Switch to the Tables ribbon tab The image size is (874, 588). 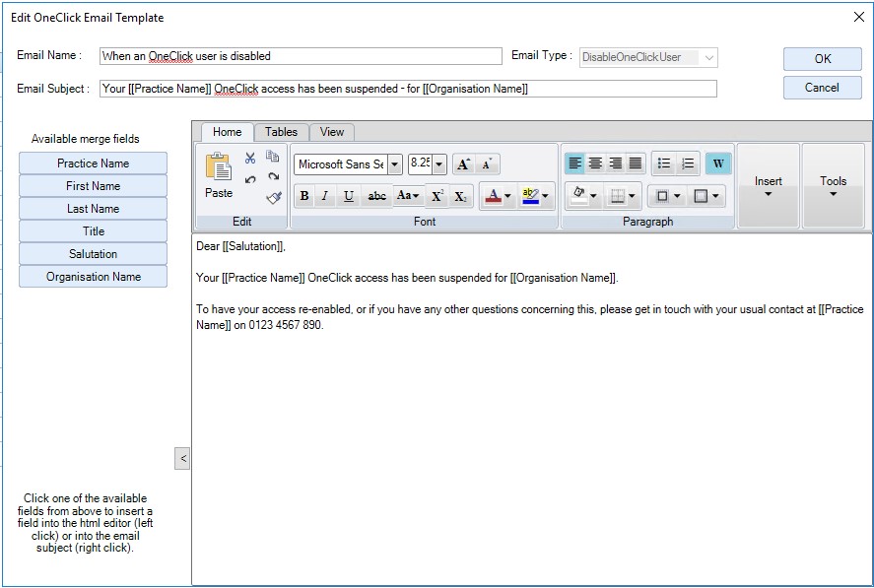pos(281,132)
